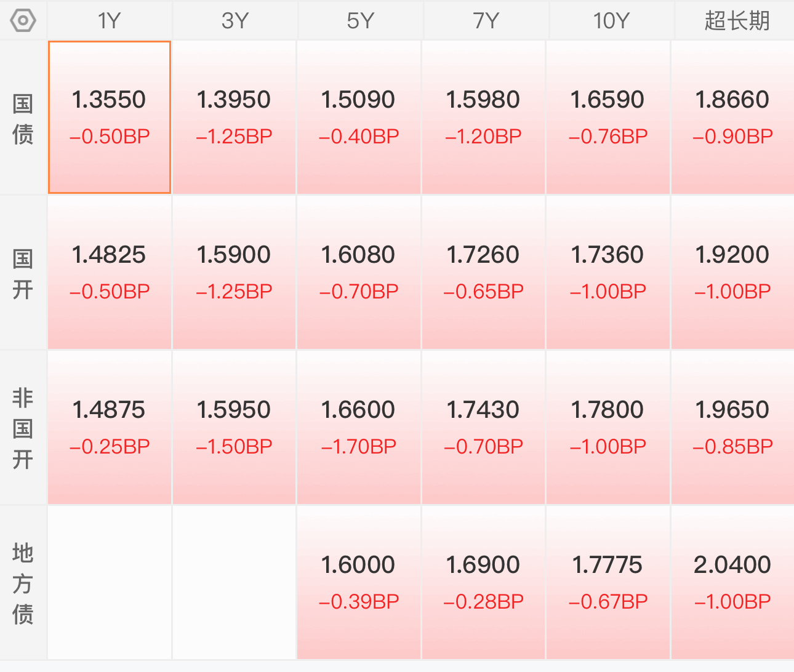Select the 1.6000 地方债 5Y cell
This screenshot has width=794, height=672.
(359, 583)
